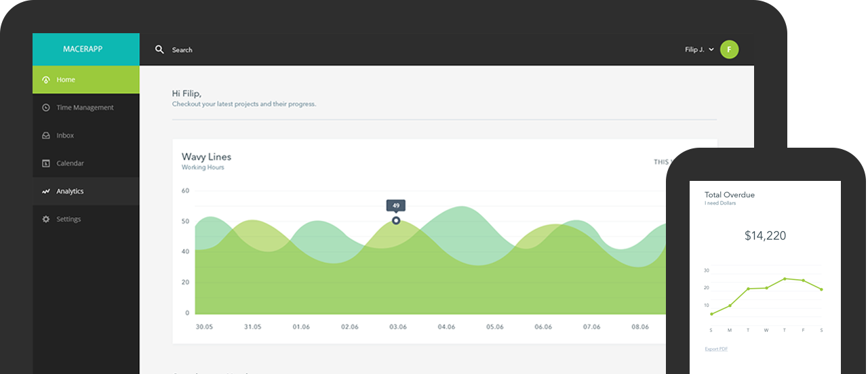Click the Time Management clock icon
Screen dimensions: 868x374
pyautogui.click(x=46, y=108)
